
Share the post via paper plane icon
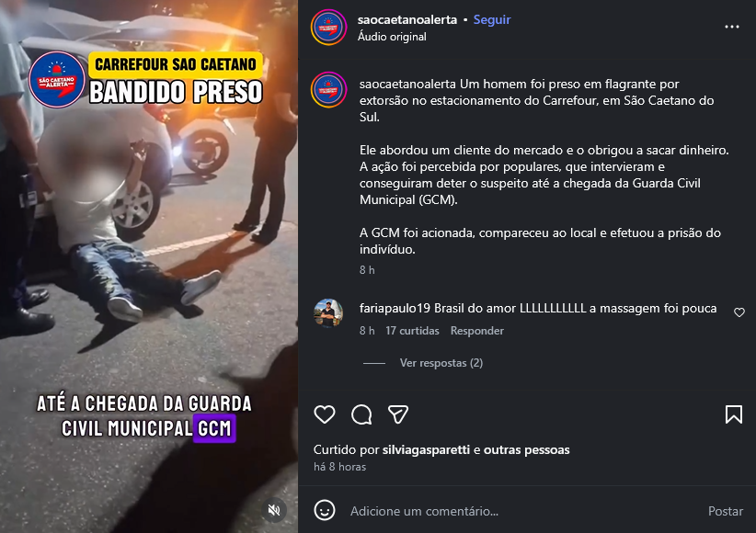(398, 414)
